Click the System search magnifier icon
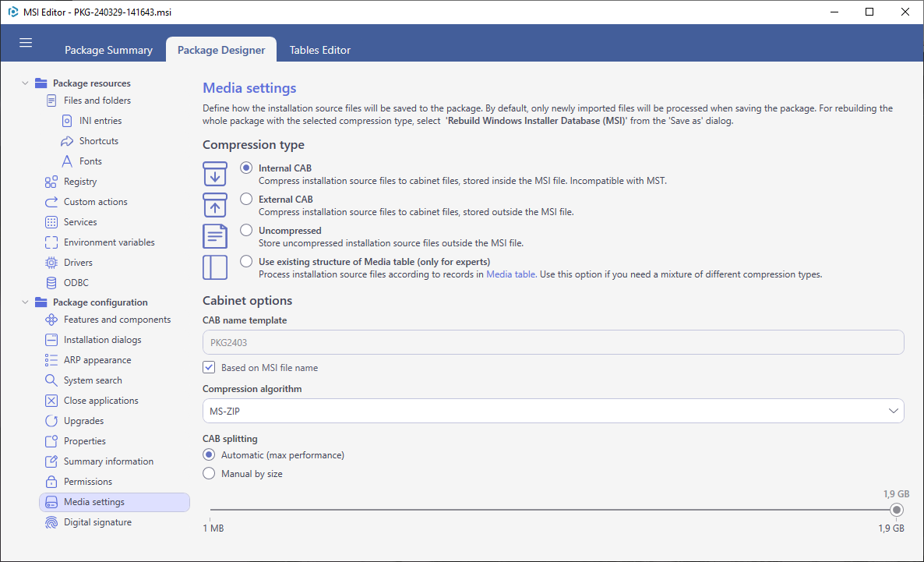This screenshot has height=562, width=924. pos(51,380)
